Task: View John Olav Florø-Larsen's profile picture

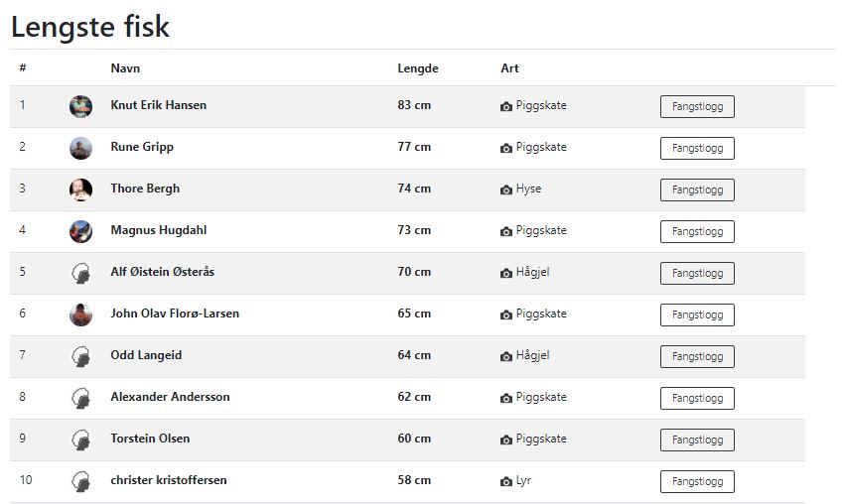Action: tap(81, 315)
